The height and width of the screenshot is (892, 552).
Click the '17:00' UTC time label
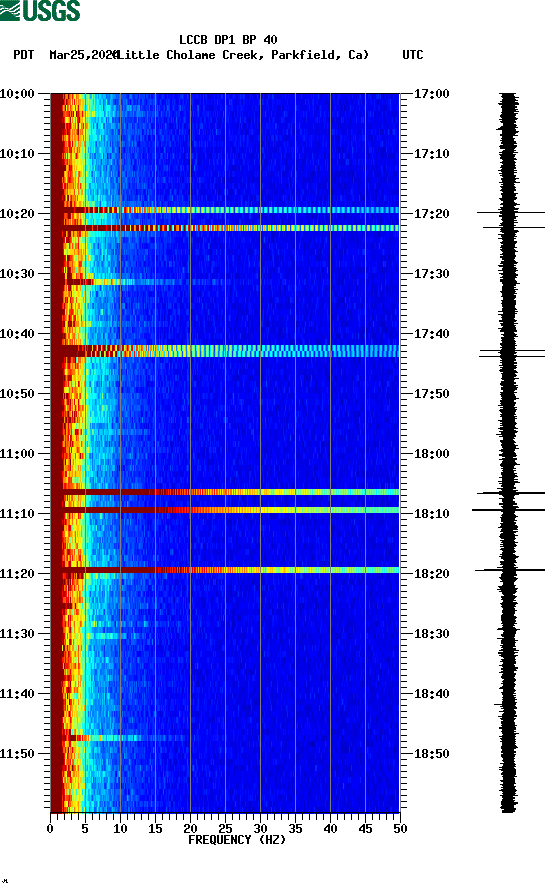point(431,94)
